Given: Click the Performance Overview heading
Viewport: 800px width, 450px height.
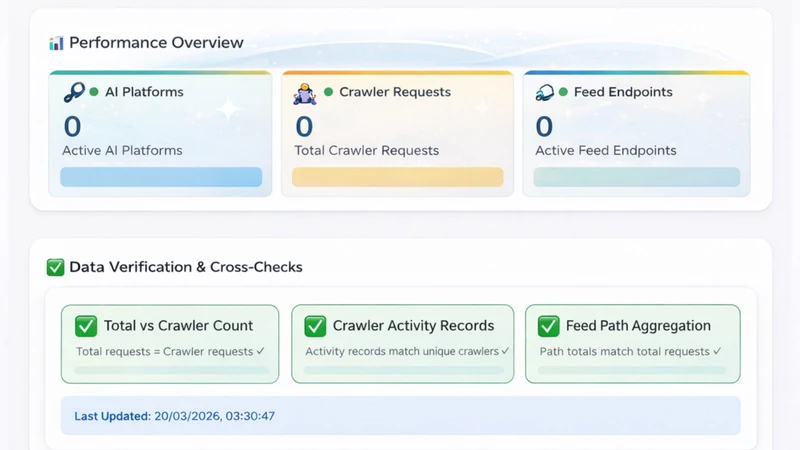Looking at the screenshot, I should click(156, 43).
